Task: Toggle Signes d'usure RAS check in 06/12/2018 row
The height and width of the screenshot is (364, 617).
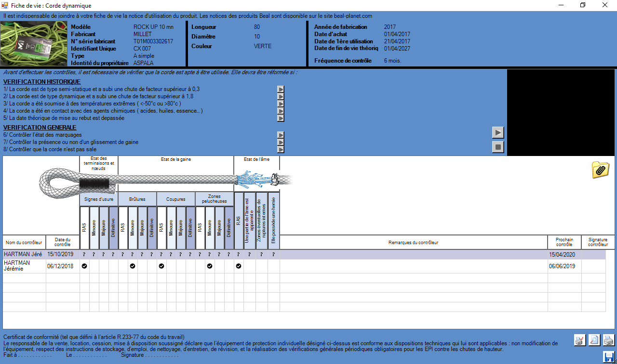Action: [84, 266]
